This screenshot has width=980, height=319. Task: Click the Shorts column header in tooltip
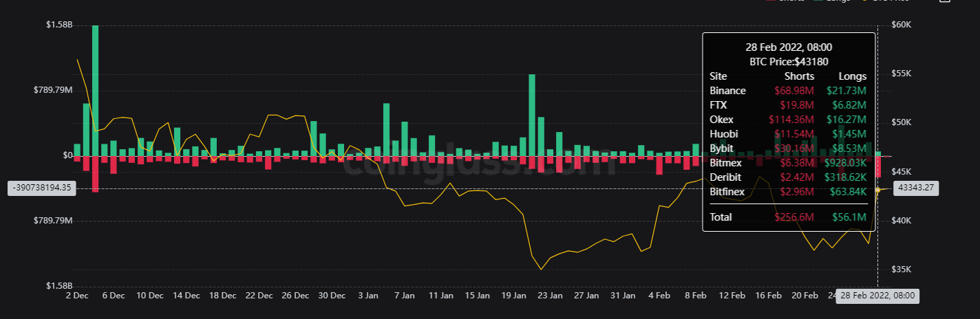pyautogui.click(x=800, y=76)
